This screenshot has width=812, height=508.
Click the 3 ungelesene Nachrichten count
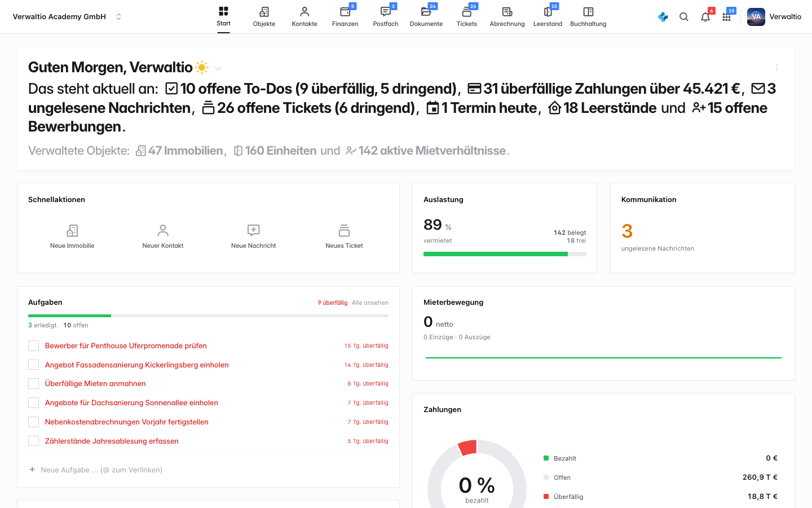627,231
